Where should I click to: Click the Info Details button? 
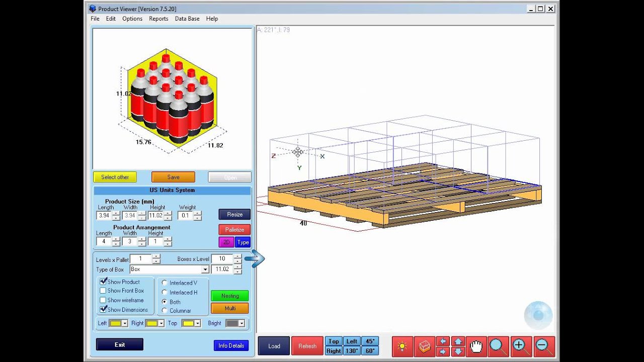(x=231, y=345)
